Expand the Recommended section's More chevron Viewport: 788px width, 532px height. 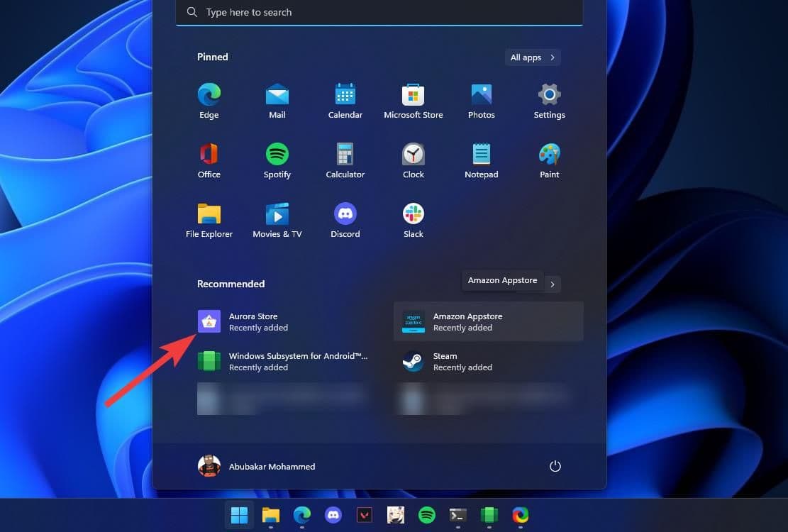(553, 284)
